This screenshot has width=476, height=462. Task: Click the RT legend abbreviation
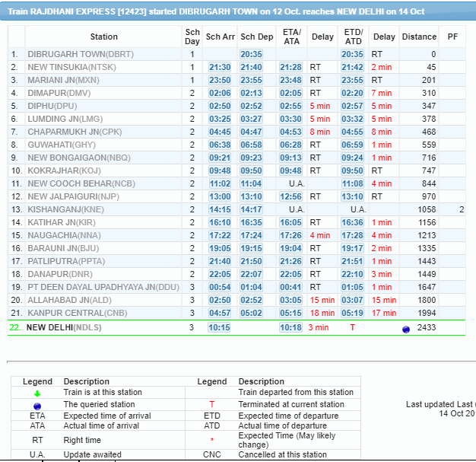tap(37, 440)
